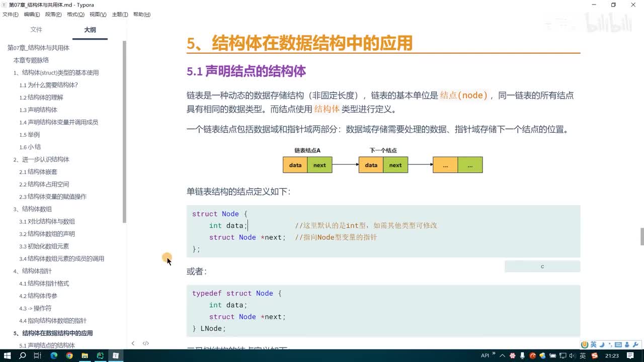Click the Sogou input method tray icon
This screenshot has width=644, height=362.
click(595, 355)
